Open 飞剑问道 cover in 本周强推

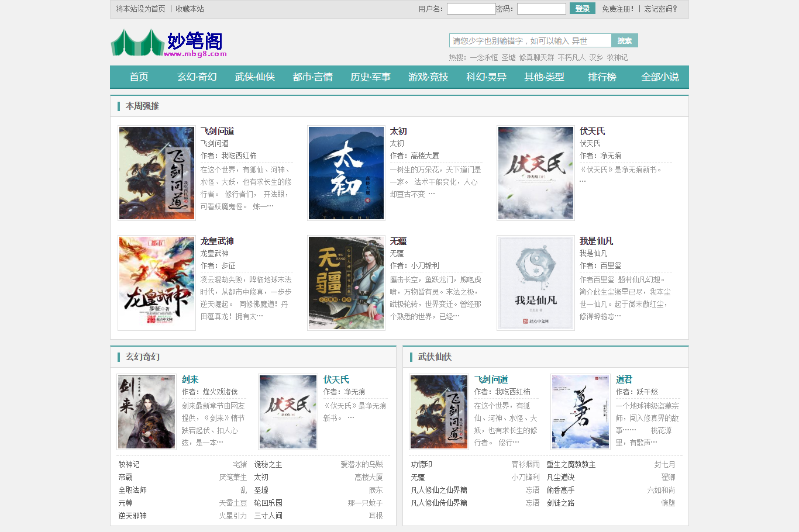click(157, 173)
